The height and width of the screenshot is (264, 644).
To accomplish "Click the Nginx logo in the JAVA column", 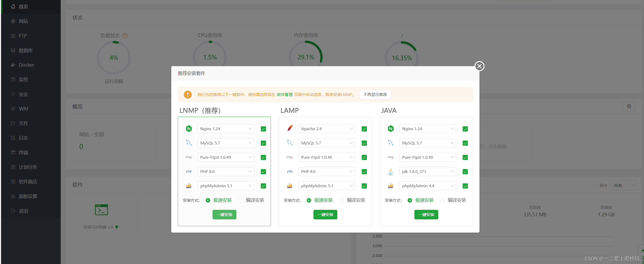I will click(x=391, y=129).
